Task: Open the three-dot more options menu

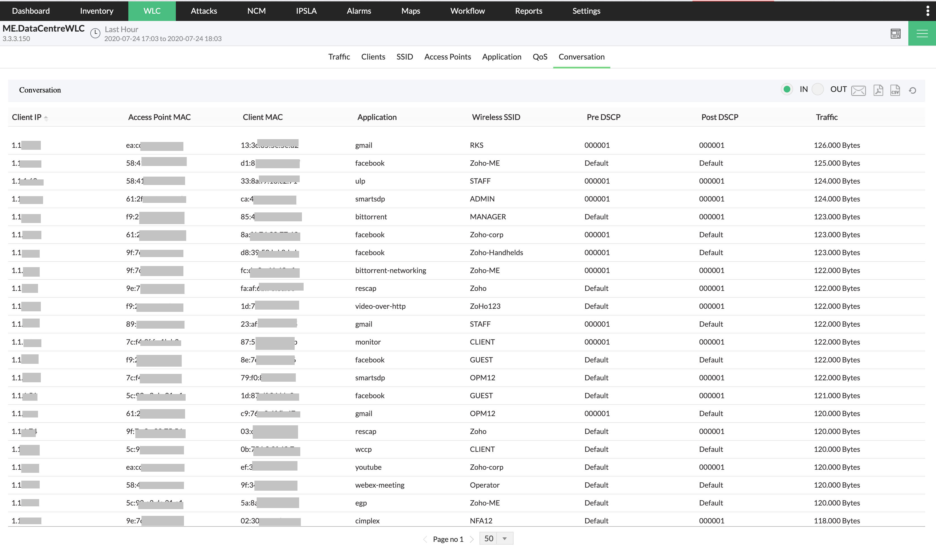Action: pyautogui.click(x=927, y=11)
